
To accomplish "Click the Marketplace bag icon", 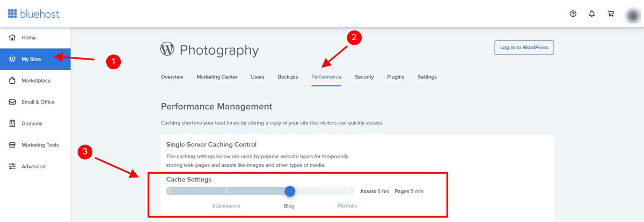I will (12, 80).
